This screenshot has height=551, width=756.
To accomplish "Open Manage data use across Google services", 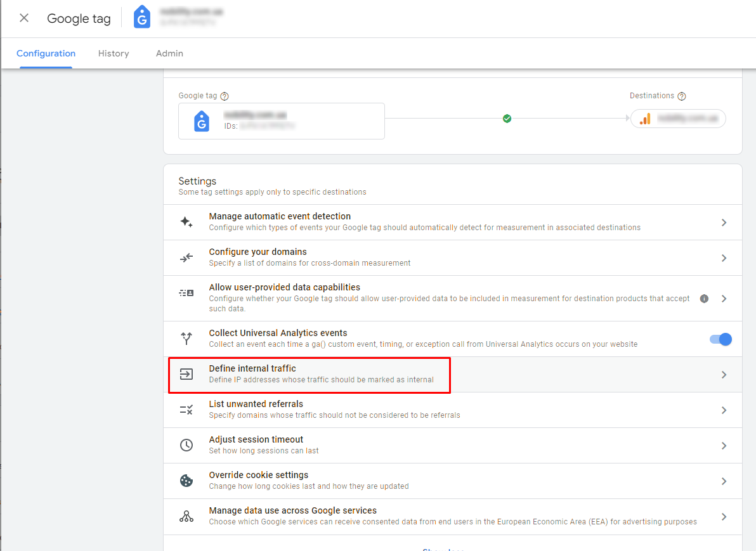I will click(452, 517).
